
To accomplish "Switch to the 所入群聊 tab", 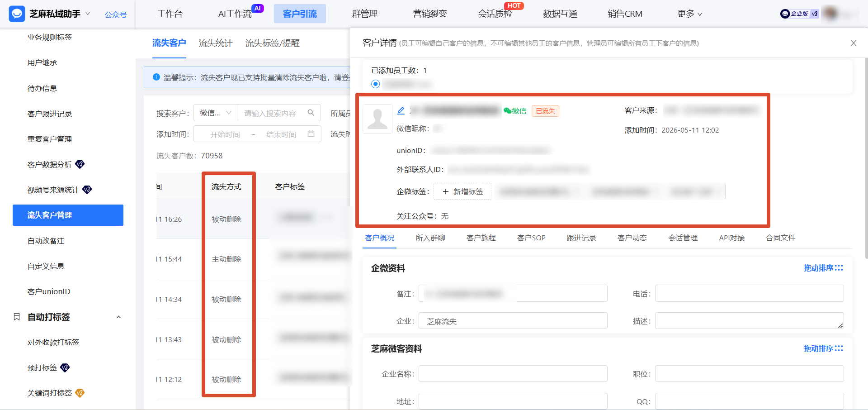I will pos(430,238).
